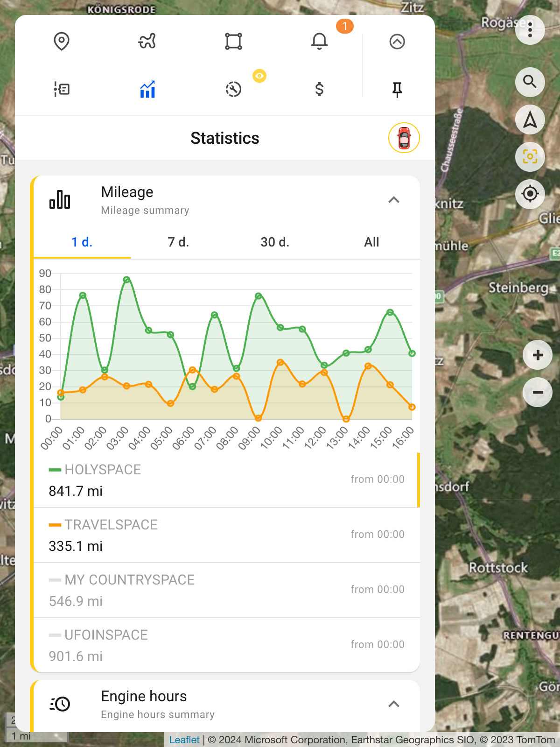560x747 pixels.
Task: Toggle HOLYSPACE series in the chart
Action: tap(226, 480)
